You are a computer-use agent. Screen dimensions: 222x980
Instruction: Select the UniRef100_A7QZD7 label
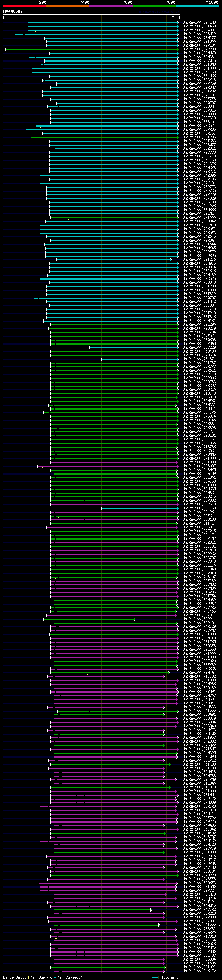click(199, 103)
